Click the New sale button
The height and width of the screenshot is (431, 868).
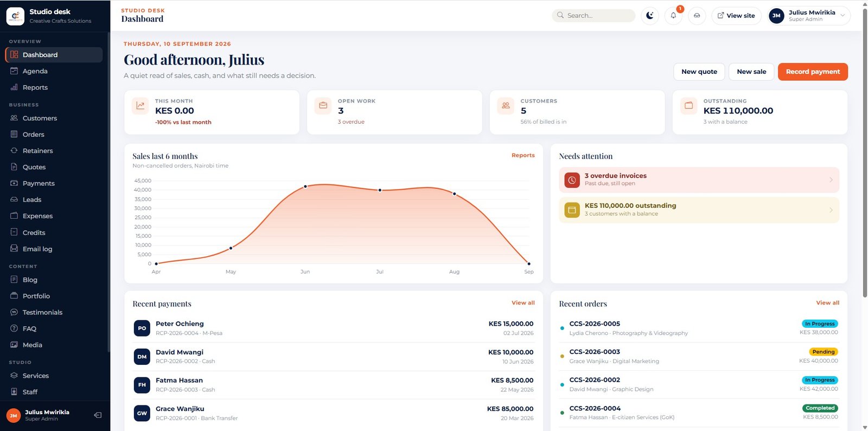tap(751, 72)
